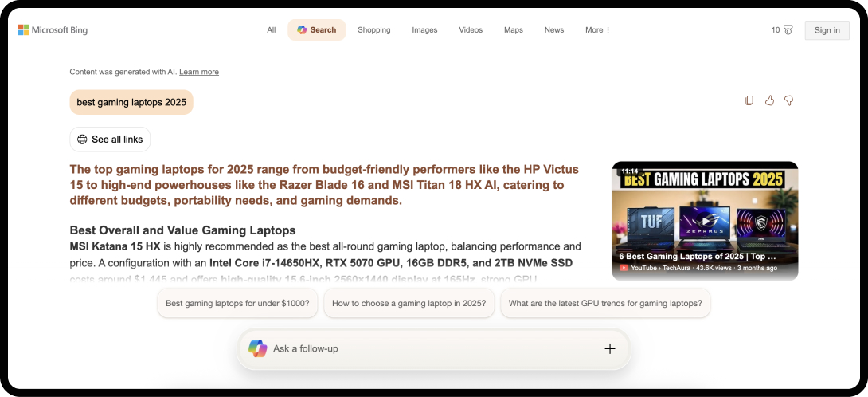Click the Sign in button
Image resolution: width=868 pixels, height=397 pixels.
pos(827,30)
